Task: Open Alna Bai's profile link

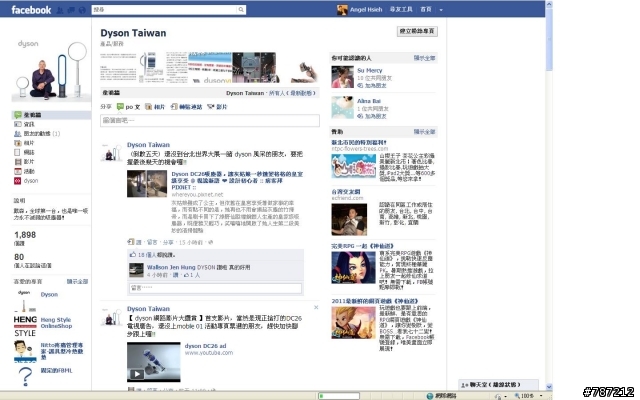Action: [x=369, y=101]
